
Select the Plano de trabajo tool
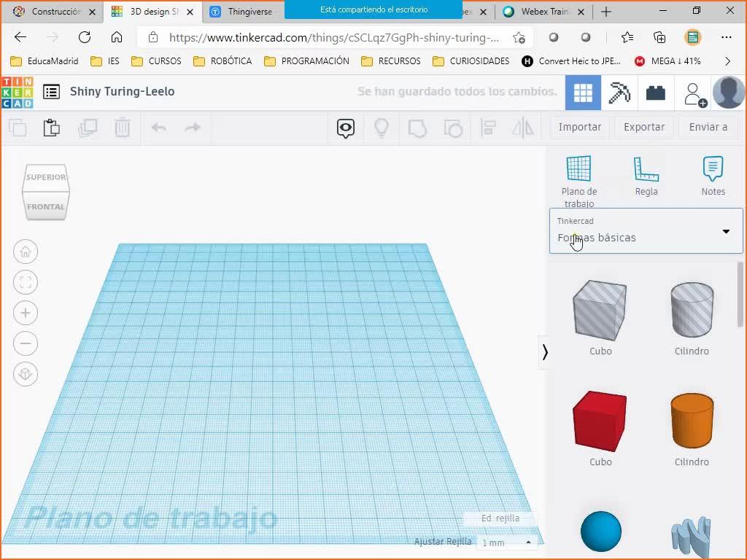click(x=578, y=182)
